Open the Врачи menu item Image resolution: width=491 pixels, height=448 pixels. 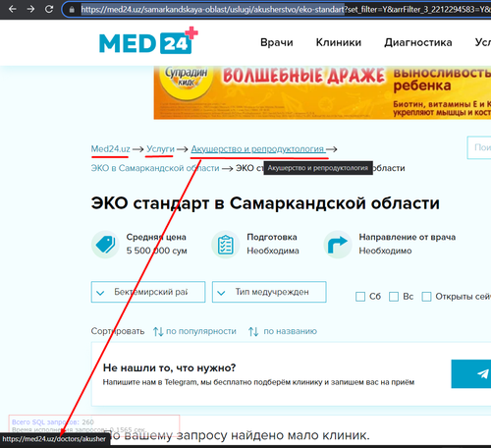pyautogui.click(x=277, y=42)
